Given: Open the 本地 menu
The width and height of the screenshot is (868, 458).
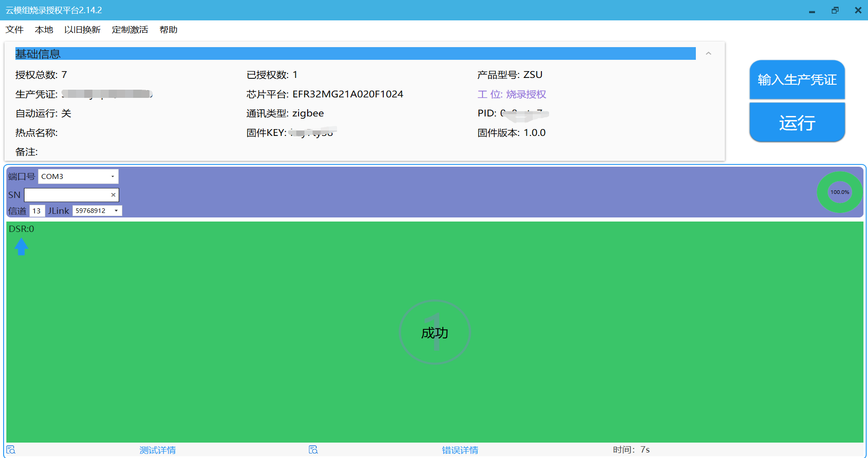Looking at the screenshot, I should tap(44, 29).
